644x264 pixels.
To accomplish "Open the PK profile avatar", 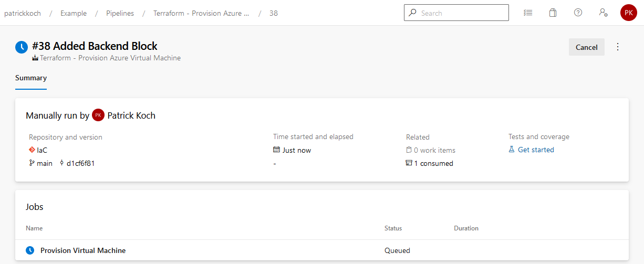I will [628, 13].
